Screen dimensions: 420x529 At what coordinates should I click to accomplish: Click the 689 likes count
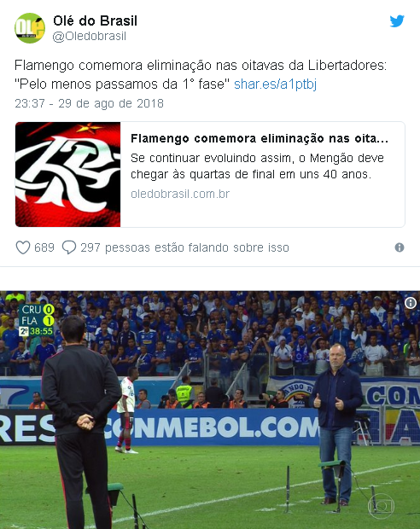pyautogui.click(x=44, y=247)
